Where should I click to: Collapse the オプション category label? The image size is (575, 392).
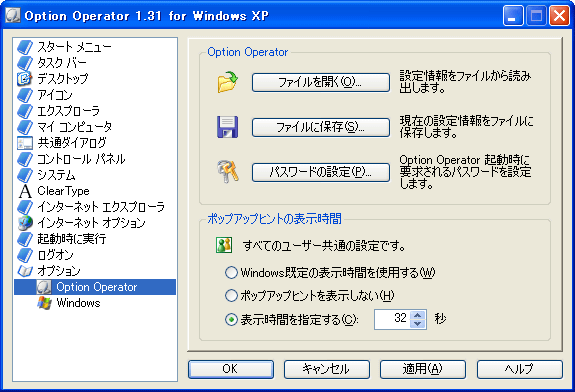[59, 271]
